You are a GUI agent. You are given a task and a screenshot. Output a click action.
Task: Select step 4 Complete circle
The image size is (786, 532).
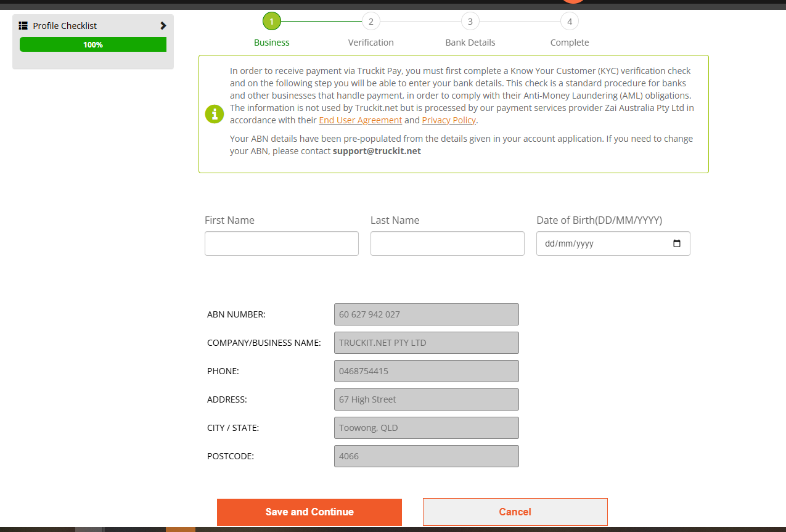click(570, 22)
